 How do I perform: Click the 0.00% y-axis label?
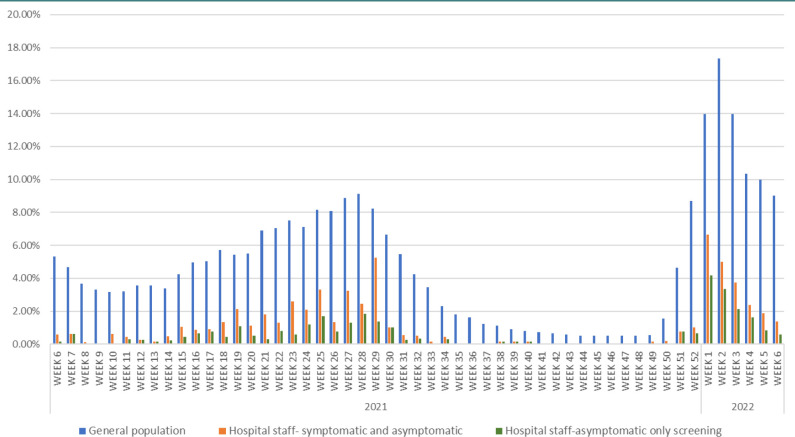[26, 344]
